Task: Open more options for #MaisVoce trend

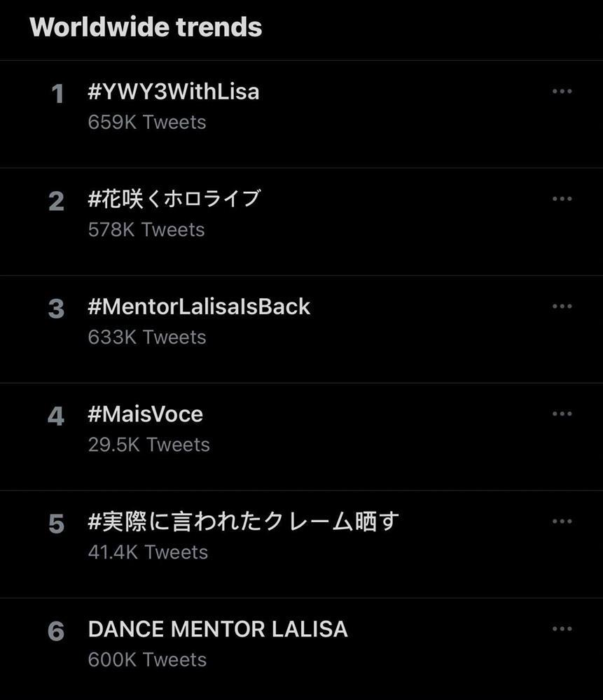Action: [562, 414]
